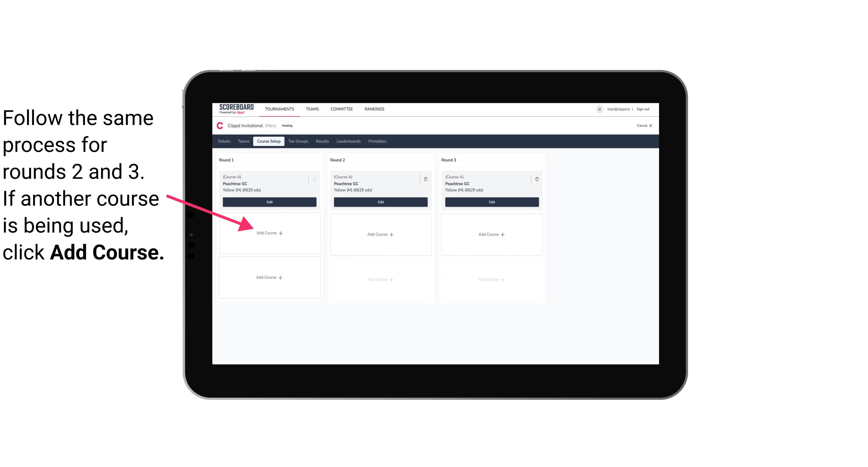Screen dimensions: 868x467
Task: Click the Details tab
Action: (224, 141)
